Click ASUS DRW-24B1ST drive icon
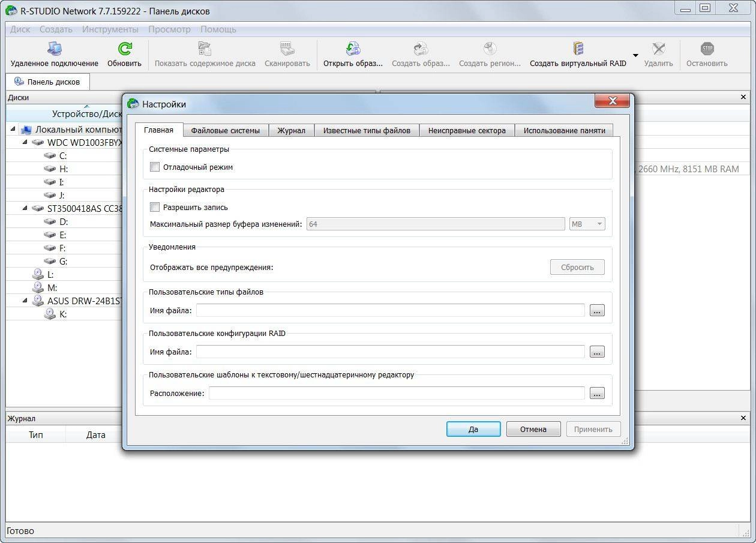The height and width of the screenshot is (543, 756). coord(38,301)
